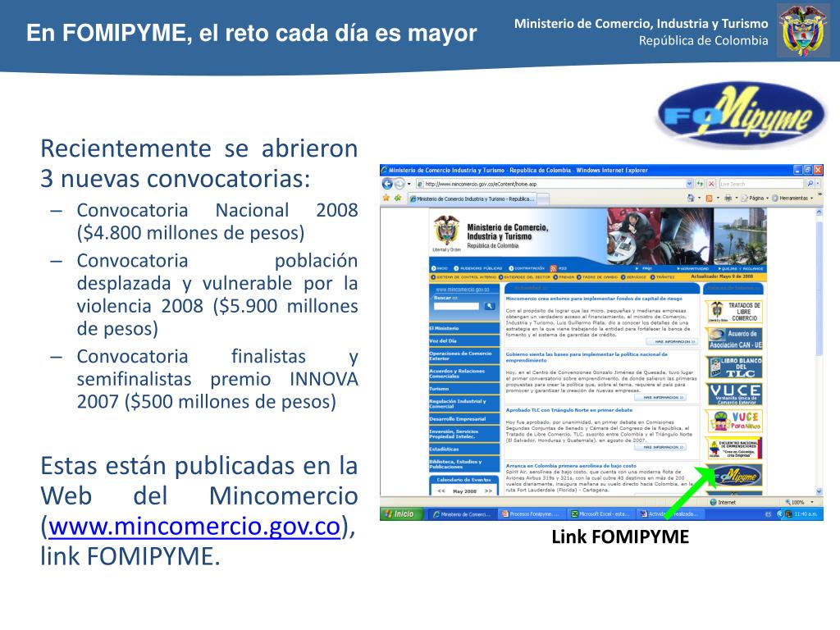The height and width of the screenshot is (630, 840).
Task: Click the Print icon in IE toolbar
Action: tap(728, 199)
